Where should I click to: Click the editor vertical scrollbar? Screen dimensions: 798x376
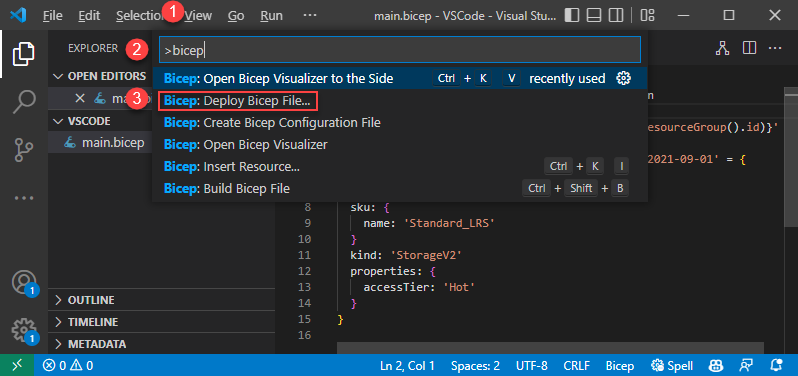point(791,158)
